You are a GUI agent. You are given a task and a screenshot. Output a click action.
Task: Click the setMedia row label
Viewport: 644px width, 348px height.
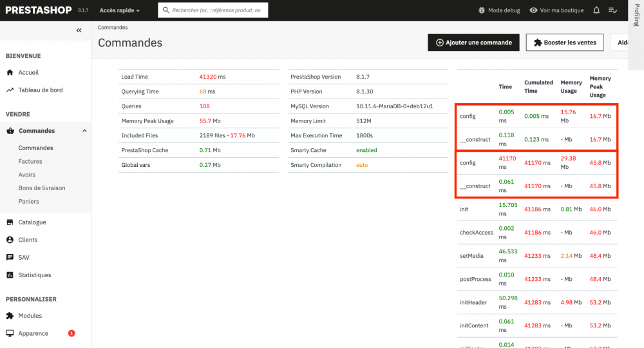point(471,256)
